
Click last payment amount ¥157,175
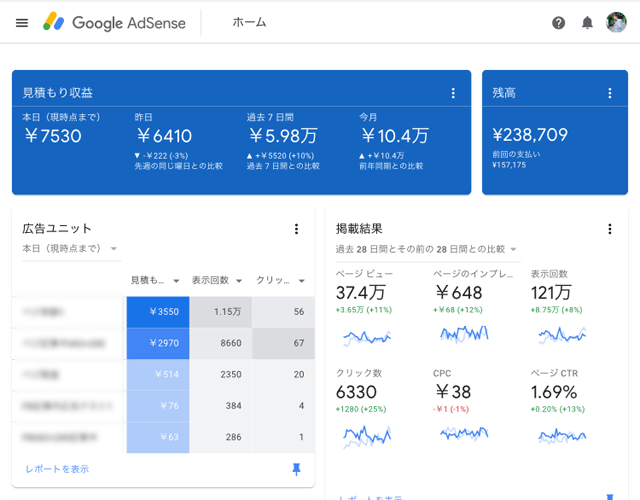(509, 165)
